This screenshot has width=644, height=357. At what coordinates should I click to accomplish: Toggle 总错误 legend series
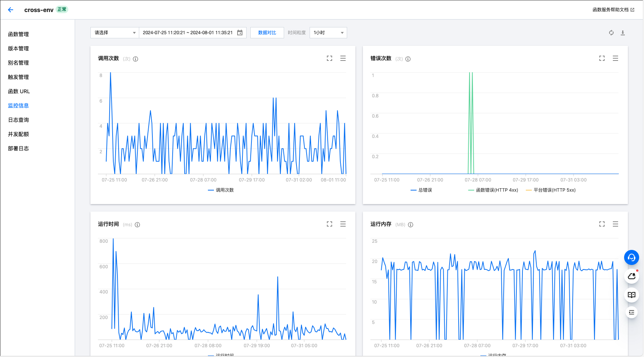click(x=421, y=190)
